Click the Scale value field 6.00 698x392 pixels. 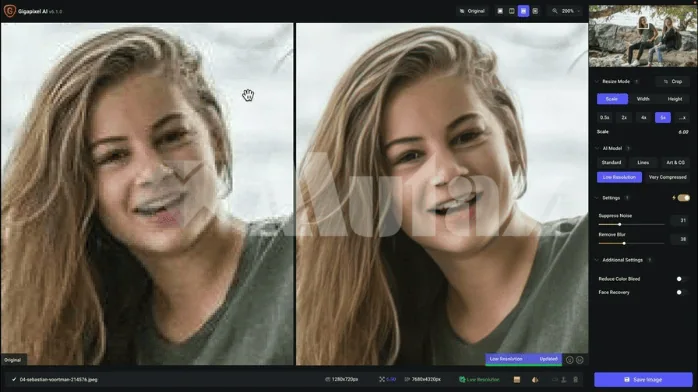pyautogui.click(x=683, y=132)
